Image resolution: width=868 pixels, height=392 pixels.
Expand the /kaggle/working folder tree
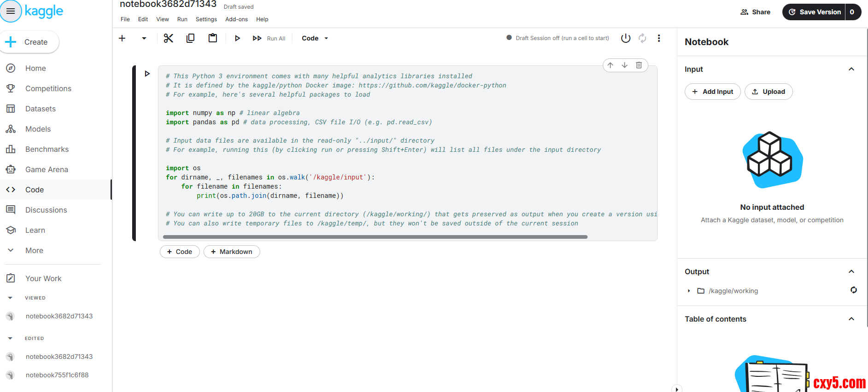689,291
